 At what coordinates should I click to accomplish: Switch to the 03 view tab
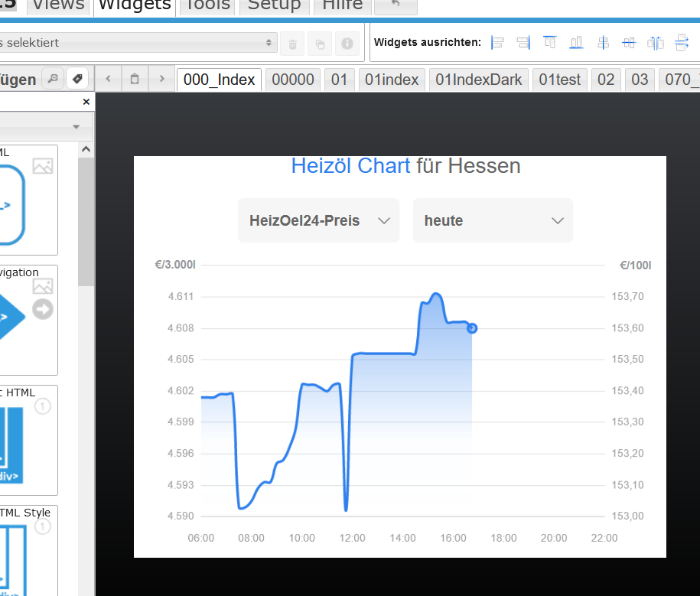[640, 80]
